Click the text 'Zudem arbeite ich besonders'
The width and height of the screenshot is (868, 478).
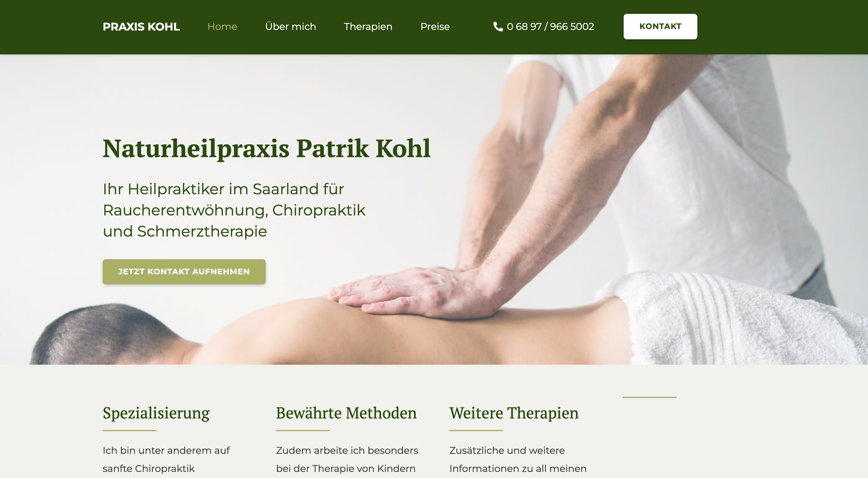pyautogui.click(x=347, y=451)
